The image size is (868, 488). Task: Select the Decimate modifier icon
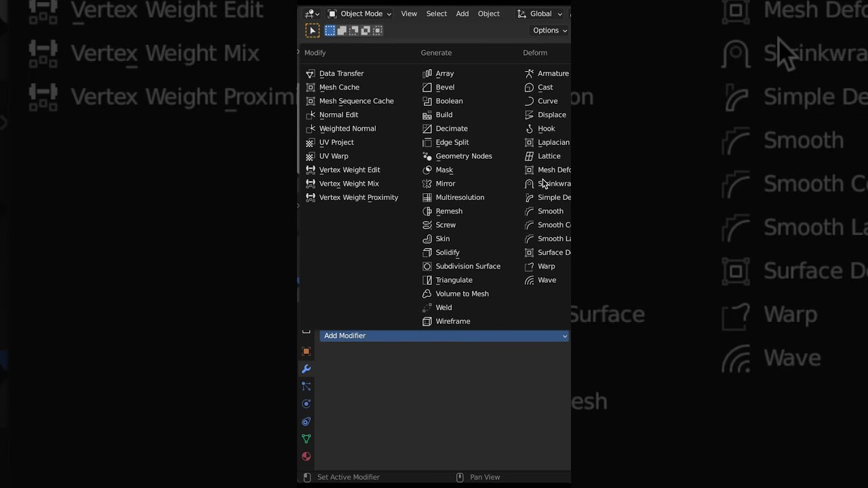[427, 128]
